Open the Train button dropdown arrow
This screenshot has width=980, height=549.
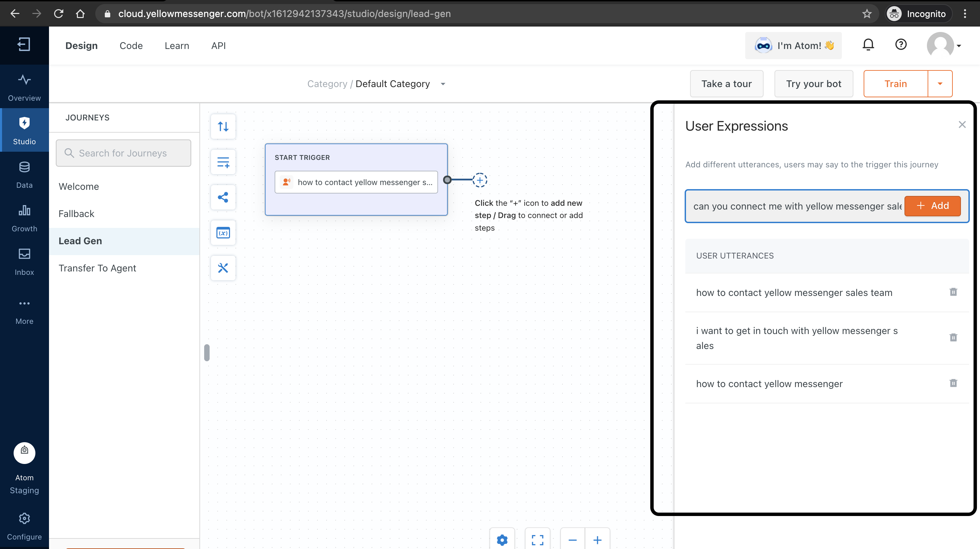(940, 84)
